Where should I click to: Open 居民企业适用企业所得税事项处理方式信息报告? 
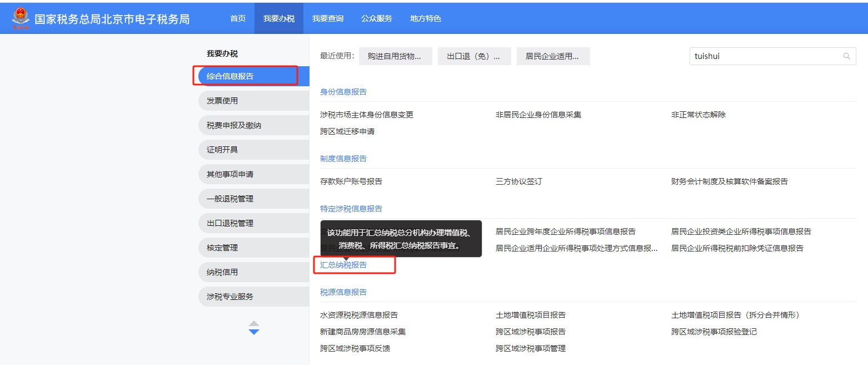577,248
